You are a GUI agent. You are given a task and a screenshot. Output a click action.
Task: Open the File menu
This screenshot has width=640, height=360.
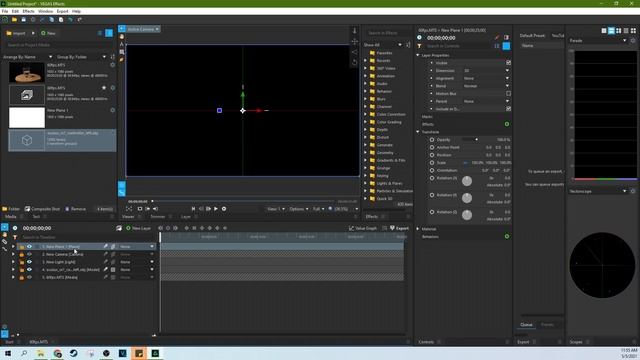click(x=5, y=11)
